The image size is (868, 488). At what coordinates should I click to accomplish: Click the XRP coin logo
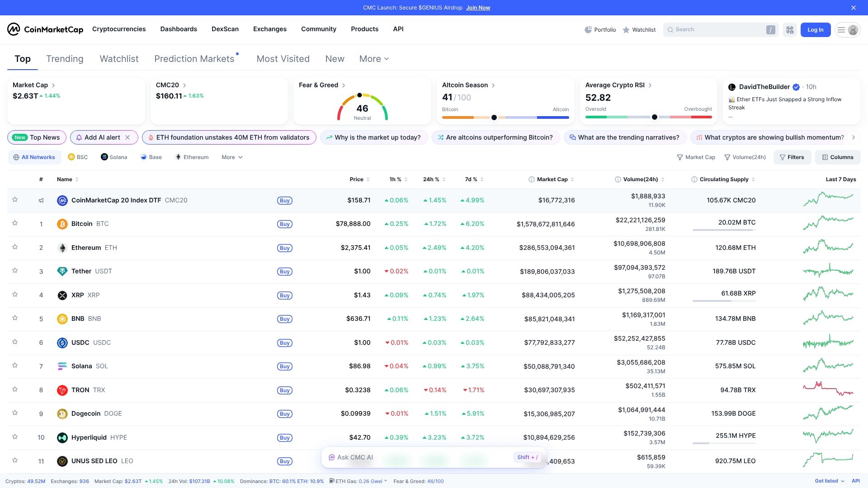62,296
